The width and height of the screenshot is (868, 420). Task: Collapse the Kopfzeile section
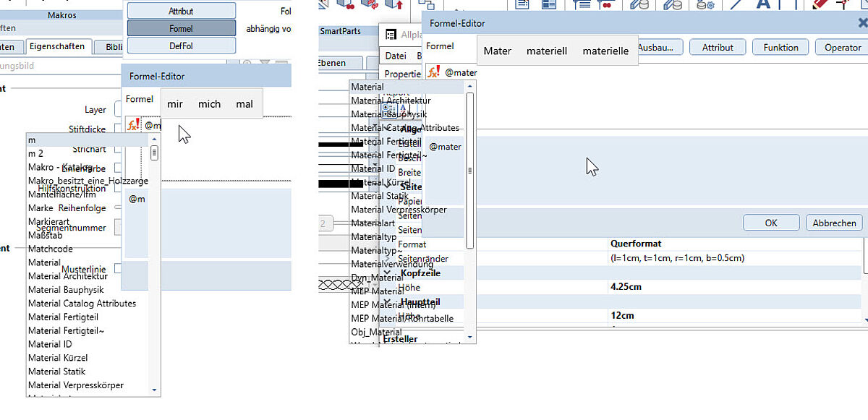[x=388, y=273]
